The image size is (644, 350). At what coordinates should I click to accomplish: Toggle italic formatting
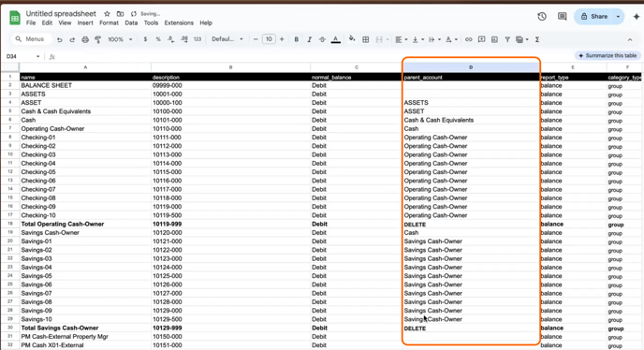click(309, 39)
